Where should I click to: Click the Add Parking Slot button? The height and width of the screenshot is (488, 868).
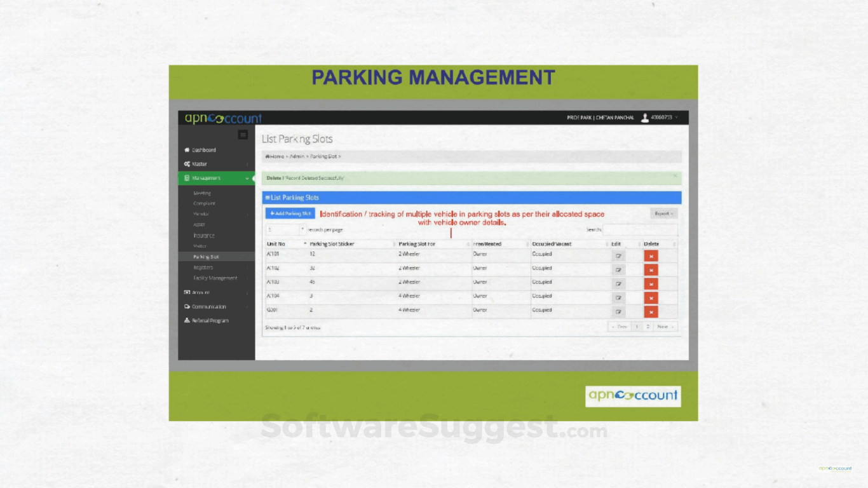click(290, 213)
